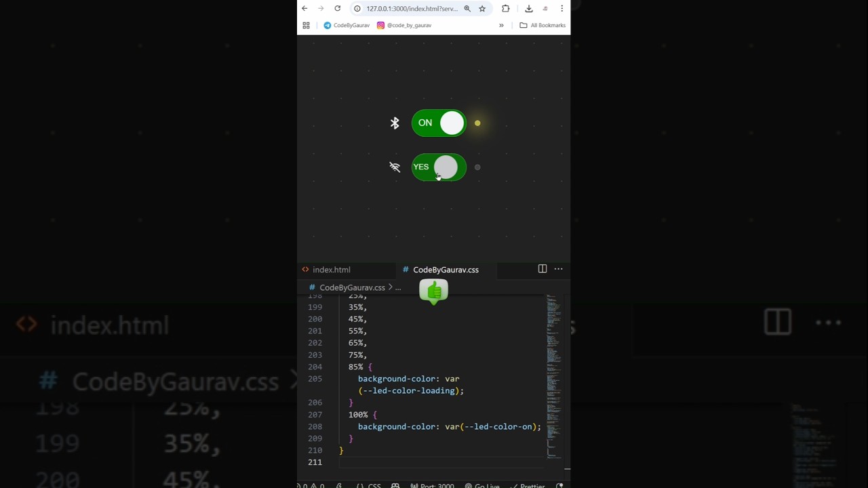Open editor More Actions ellipsis menu
The width and height of the screenshot is (868, 488).
click(558, 269)
